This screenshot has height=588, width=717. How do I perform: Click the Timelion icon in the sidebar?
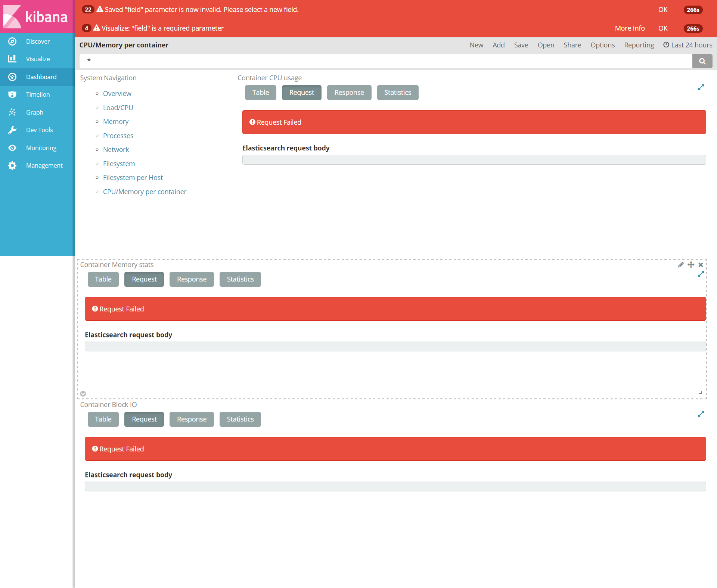tap(12, 94)
